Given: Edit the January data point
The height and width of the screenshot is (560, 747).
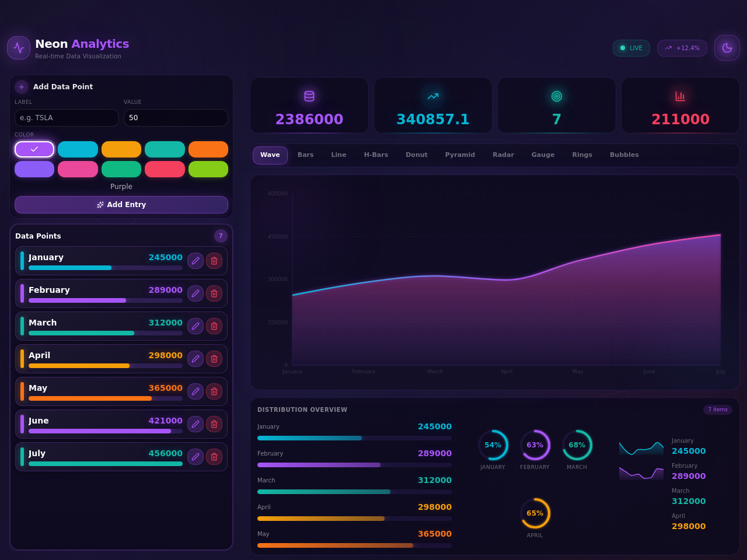Looking at the screenshot, I should pyautogui.click(x=196, y=261).
